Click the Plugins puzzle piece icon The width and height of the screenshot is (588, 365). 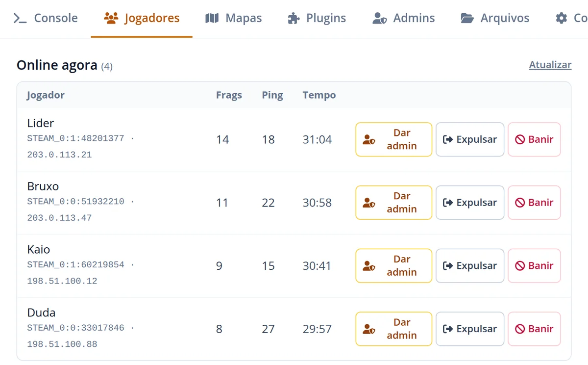pos(294,19)
